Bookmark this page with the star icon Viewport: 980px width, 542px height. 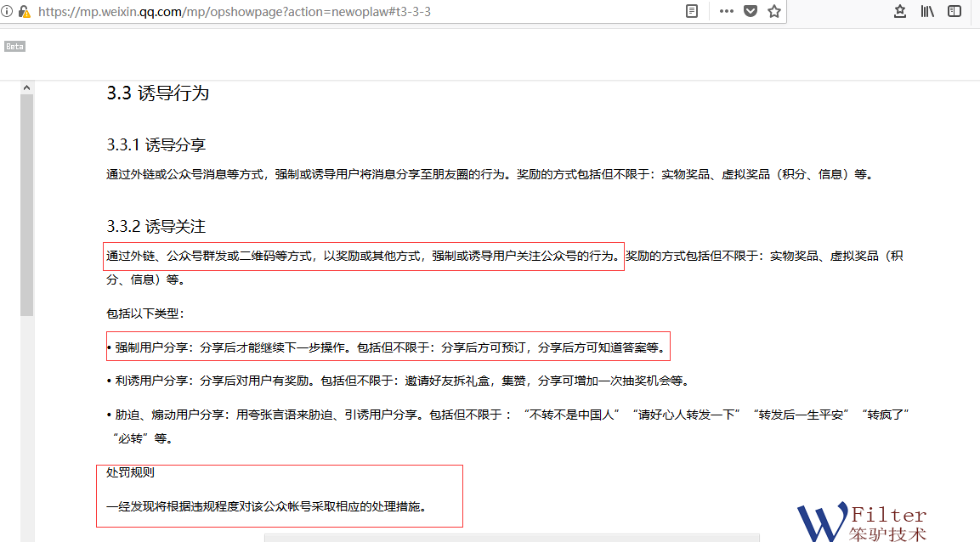click(774, 11)
